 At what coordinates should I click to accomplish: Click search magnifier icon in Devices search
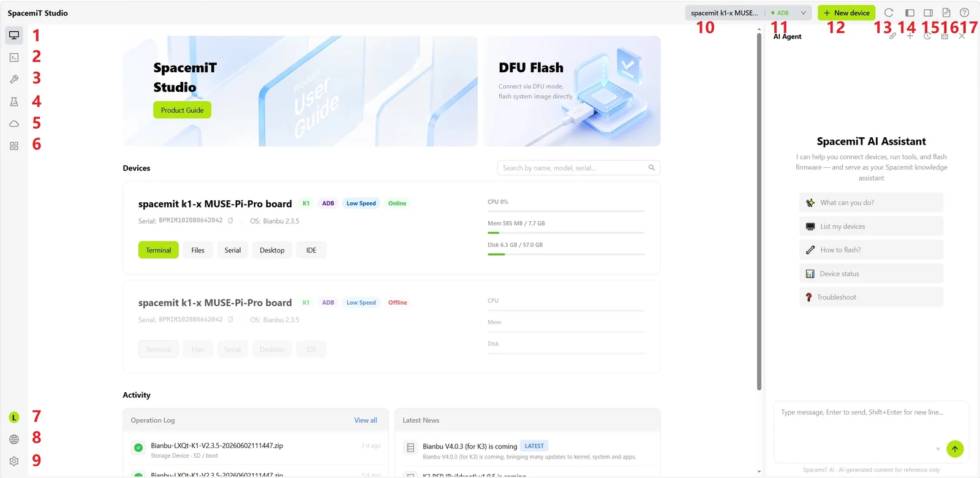(x=652, y=168)
